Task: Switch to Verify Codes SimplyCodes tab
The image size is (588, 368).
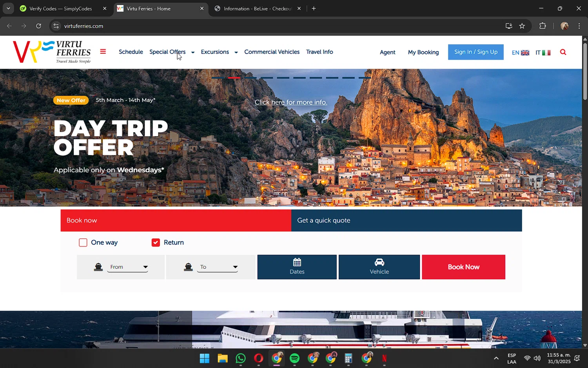Action: (60, 8)
